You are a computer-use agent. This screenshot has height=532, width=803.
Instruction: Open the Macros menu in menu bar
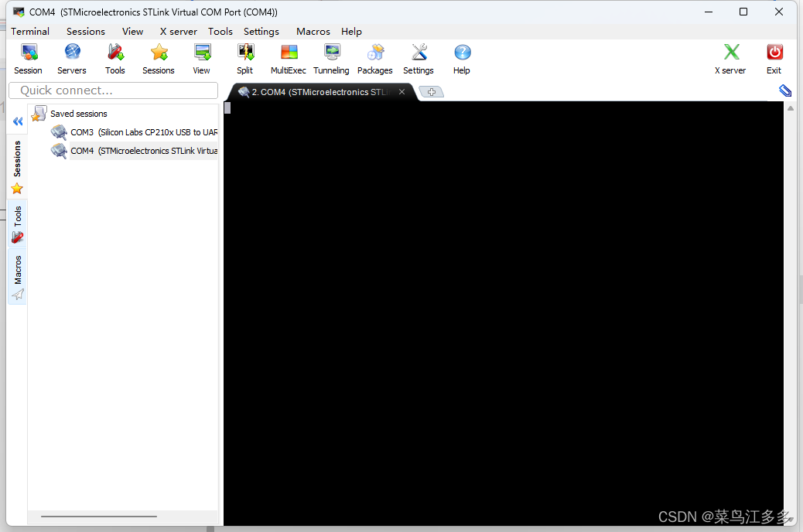[313, 31]
